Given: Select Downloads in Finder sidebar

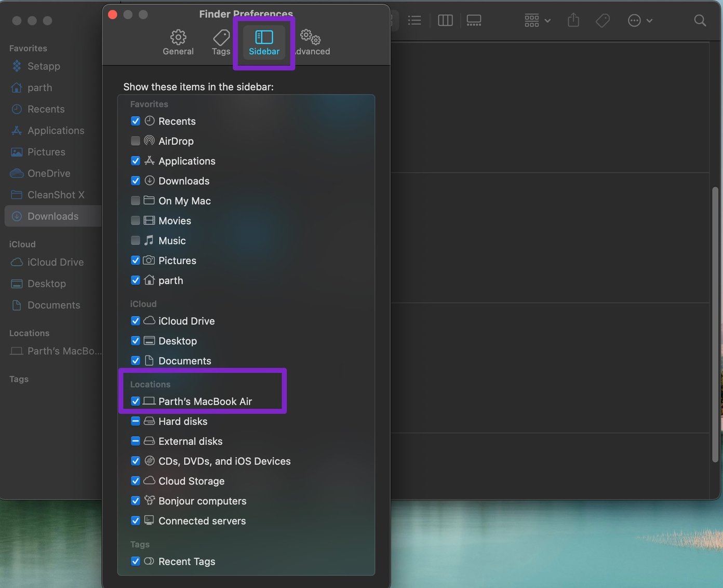Looking at the screenshot, I should point(52,216).
